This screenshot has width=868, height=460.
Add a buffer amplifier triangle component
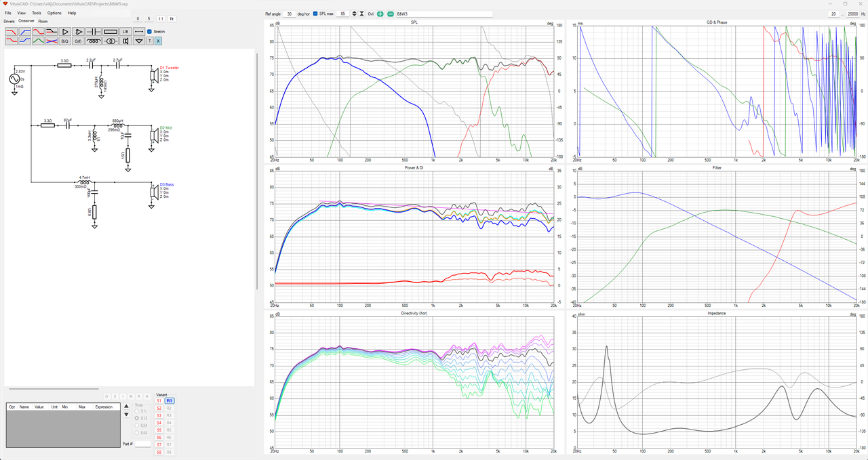point(65,32)
